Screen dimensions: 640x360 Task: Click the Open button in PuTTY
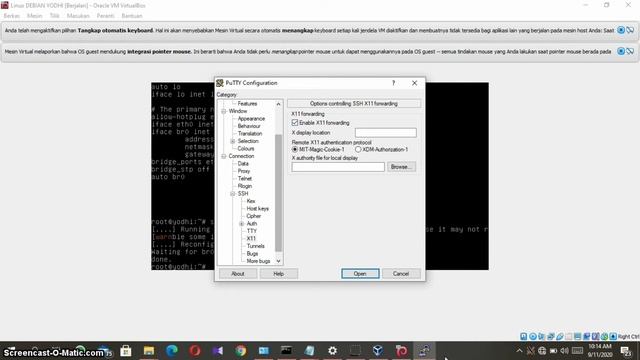click(x=360, y=274)
